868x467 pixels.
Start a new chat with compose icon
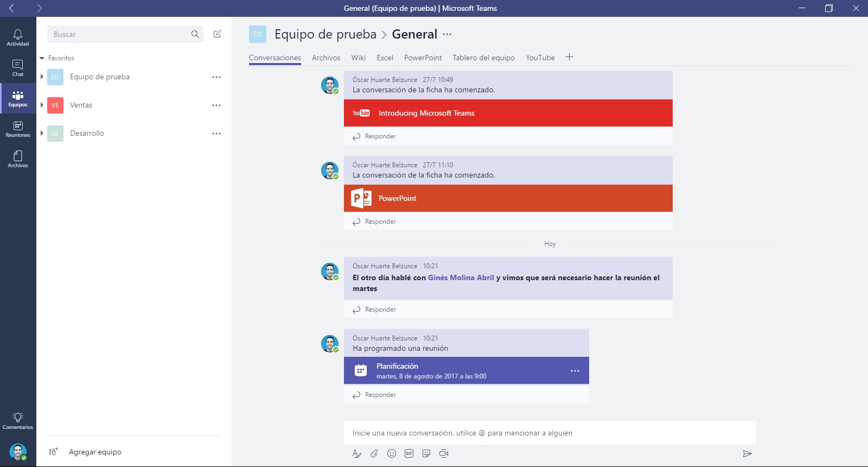pyautogui.click(x=218, y=34)
